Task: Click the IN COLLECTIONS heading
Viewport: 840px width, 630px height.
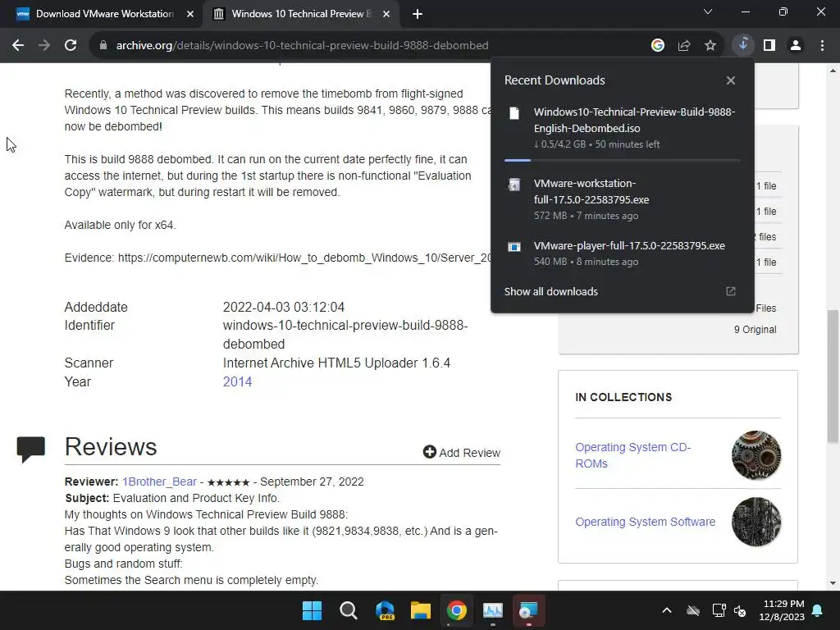Action: (x=623, y=397)
